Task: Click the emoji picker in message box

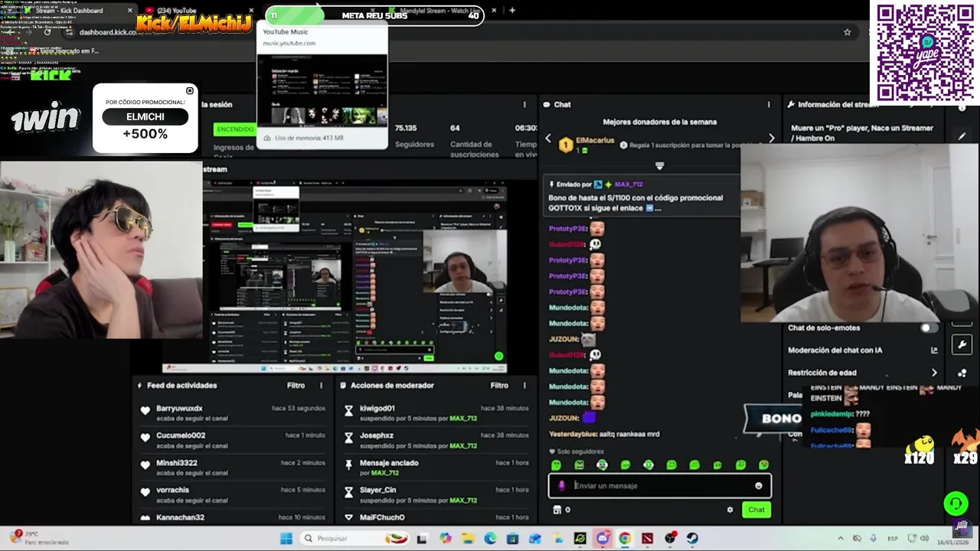Action: [x=759, y=486]
